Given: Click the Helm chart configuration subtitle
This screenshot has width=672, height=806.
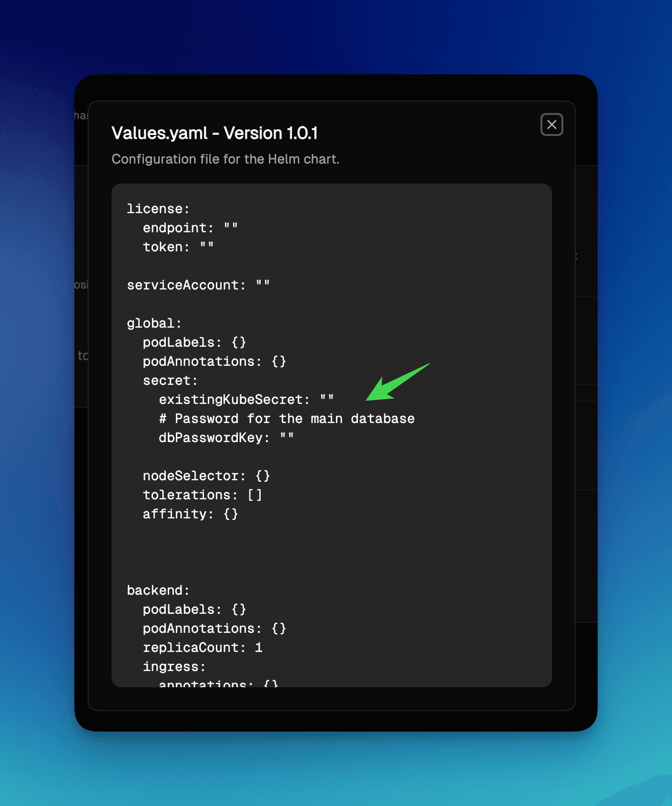Looking at the screenshot, I should (x=225, y=159).
